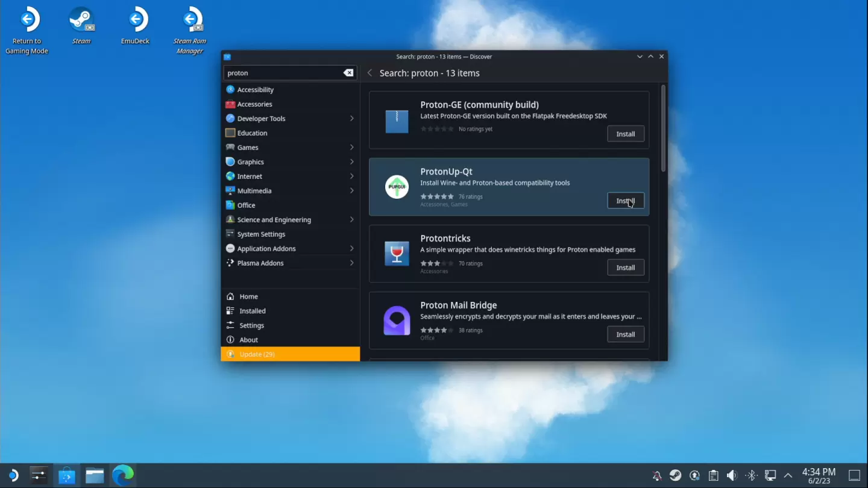Click the Steam tray icon
868x488 pixels.
[x=676, y=475]
